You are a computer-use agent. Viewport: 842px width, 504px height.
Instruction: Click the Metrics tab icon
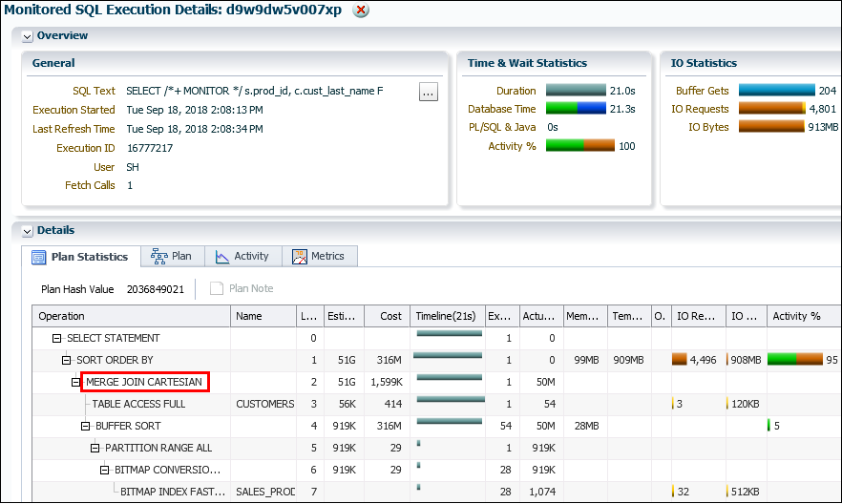[x=299, y=257]
